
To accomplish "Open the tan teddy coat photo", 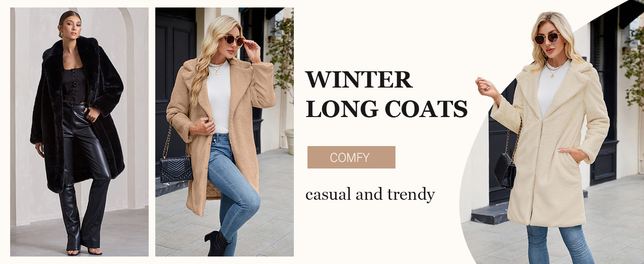I will pyautogui.click(x=224, y=132).
